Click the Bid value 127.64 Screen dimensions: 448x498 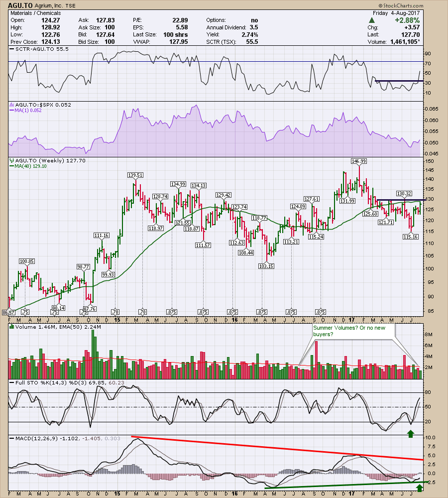(x=106, y=35)
